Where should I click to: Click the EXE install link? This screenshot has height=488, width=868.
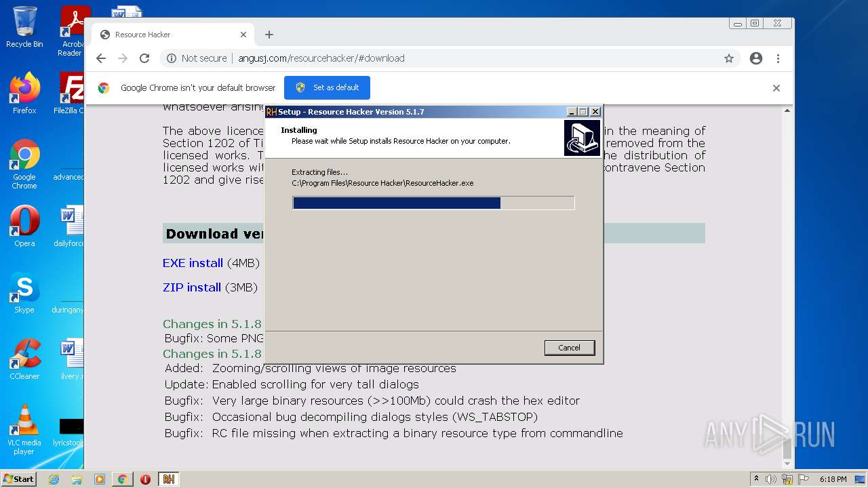click(x=193, y=263)
